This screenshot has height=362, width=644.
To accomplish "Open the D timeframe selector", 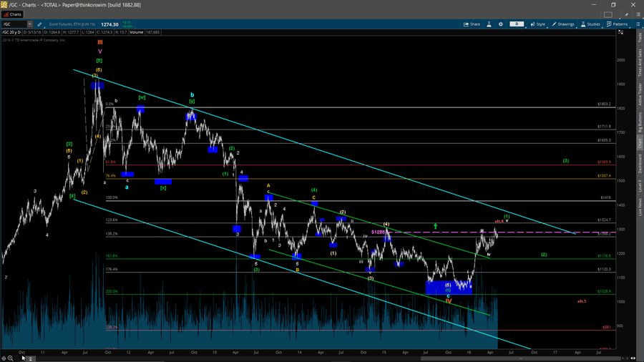I will point(517,24).
